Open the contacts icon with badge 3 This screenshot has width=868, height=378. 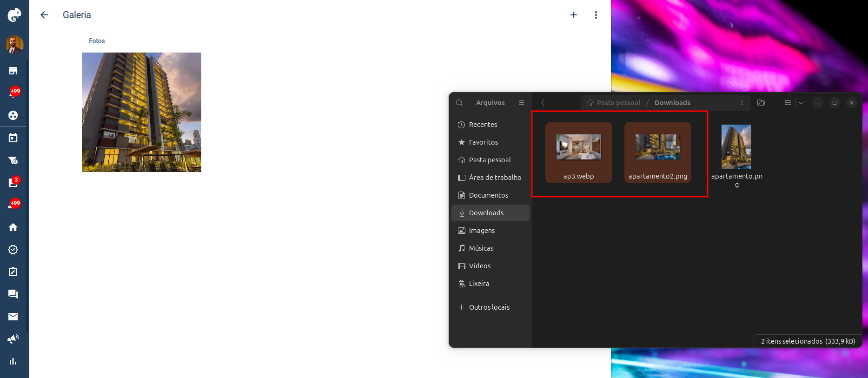13,182
